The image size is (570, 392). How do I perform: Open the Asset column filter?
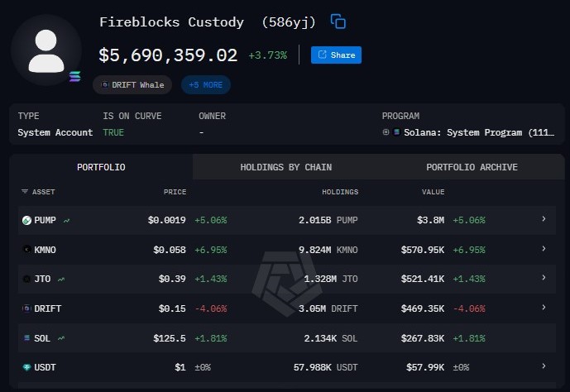[x=26, y=192]
